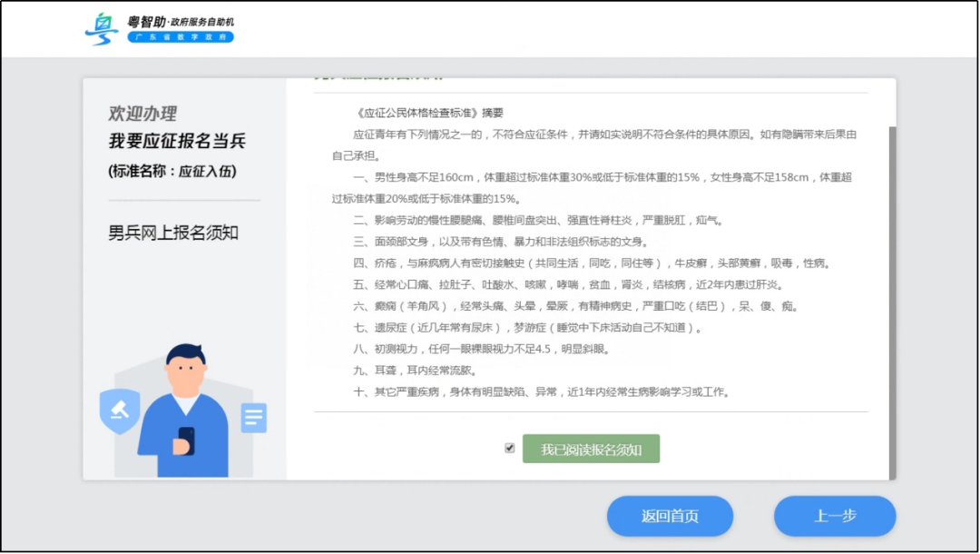Select the 广东省数字政府 badge under the logo
Screen dimensions: 980x554
coord(180,38)
